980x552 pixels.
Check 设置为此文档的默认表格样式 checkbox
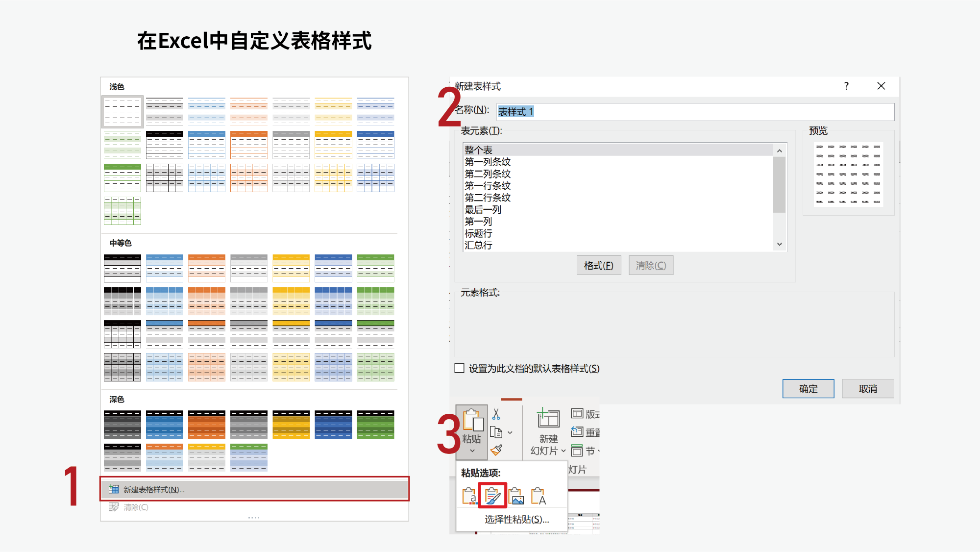point(459,368)
